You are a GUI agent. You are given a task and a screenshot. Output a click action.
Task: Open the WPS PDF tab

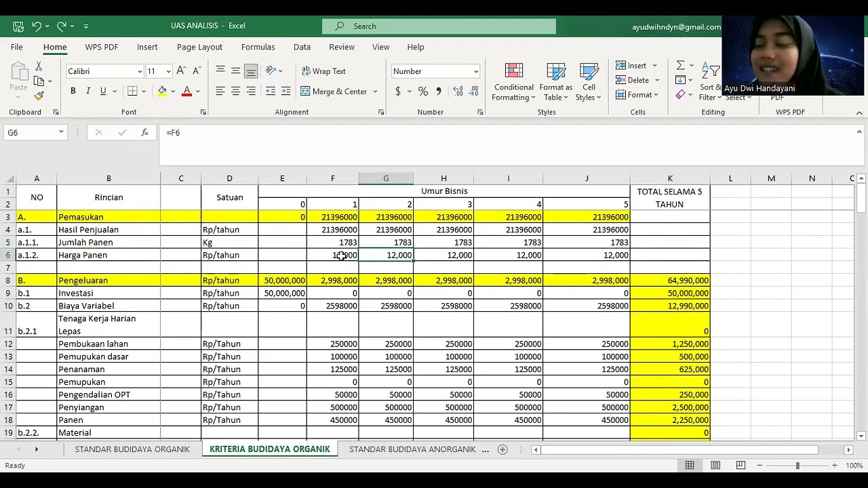point(102,47)
